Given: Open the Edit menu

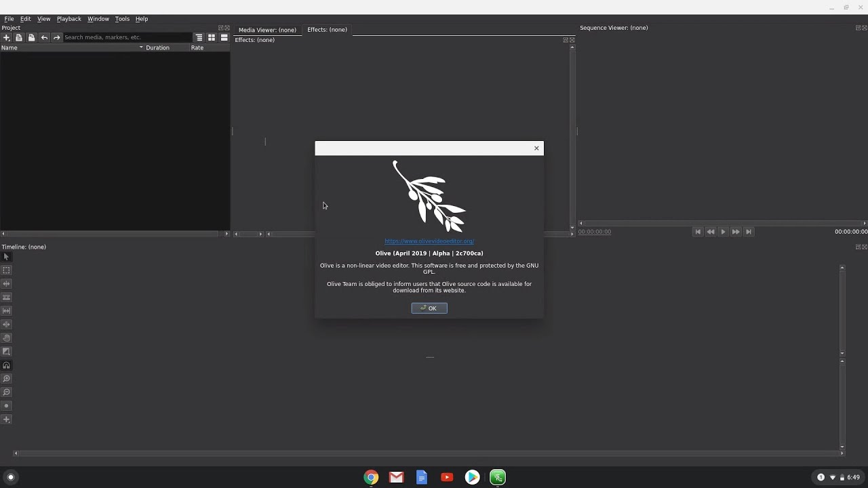Looking at the screenshot, I should tap(25, 19).
